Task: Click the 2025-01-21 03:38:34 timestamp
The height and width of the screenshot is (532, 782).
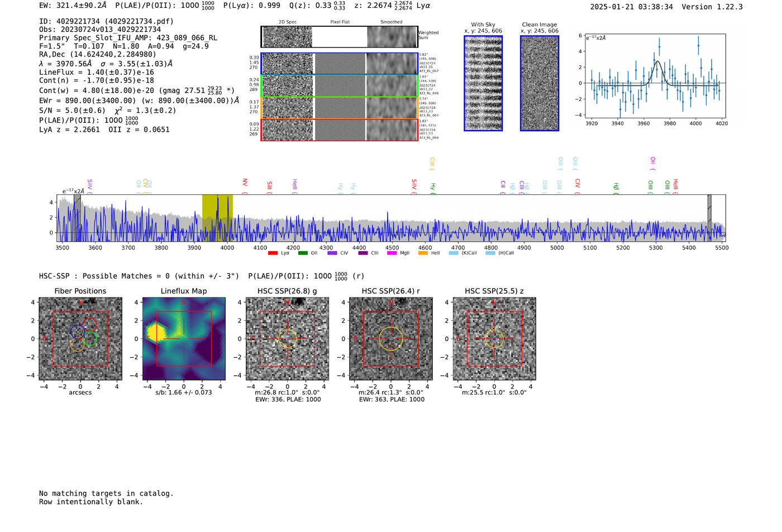Action: (632, 7)
